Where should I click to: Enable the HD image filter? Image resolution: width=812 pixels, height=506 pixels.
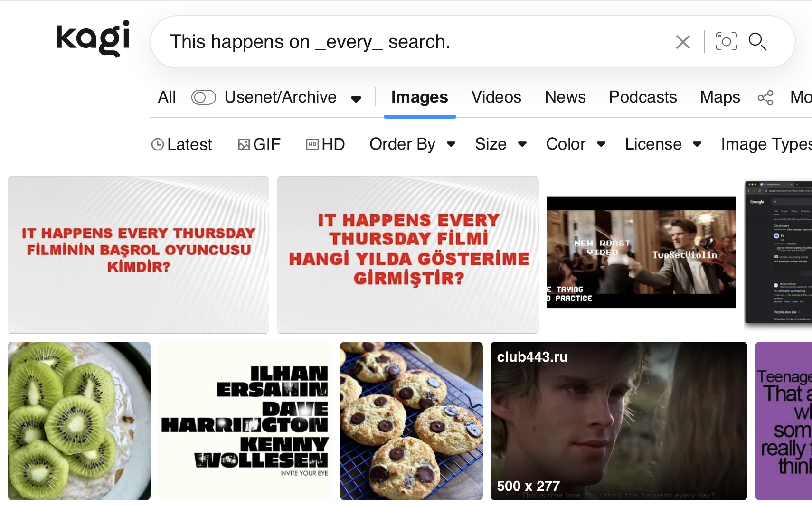pos(325,144)
